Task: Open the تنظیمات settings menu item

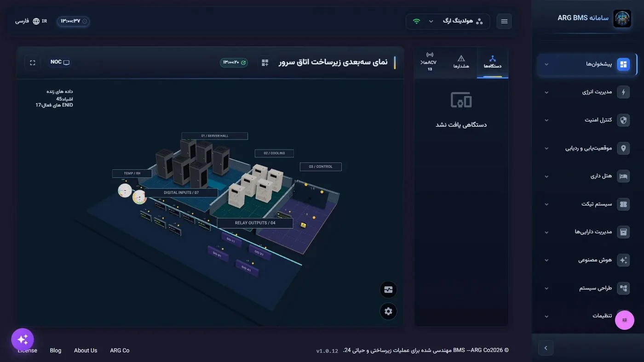Action: point(587,316)
